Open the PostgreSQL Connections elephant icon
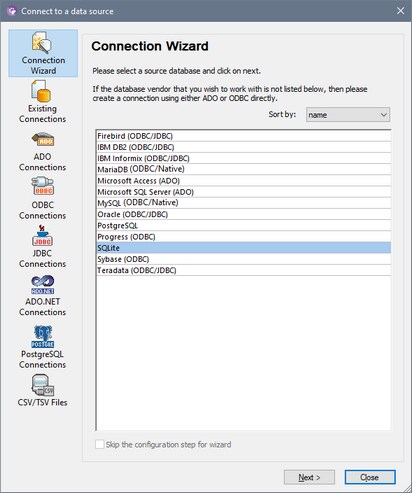 (43, 336)
